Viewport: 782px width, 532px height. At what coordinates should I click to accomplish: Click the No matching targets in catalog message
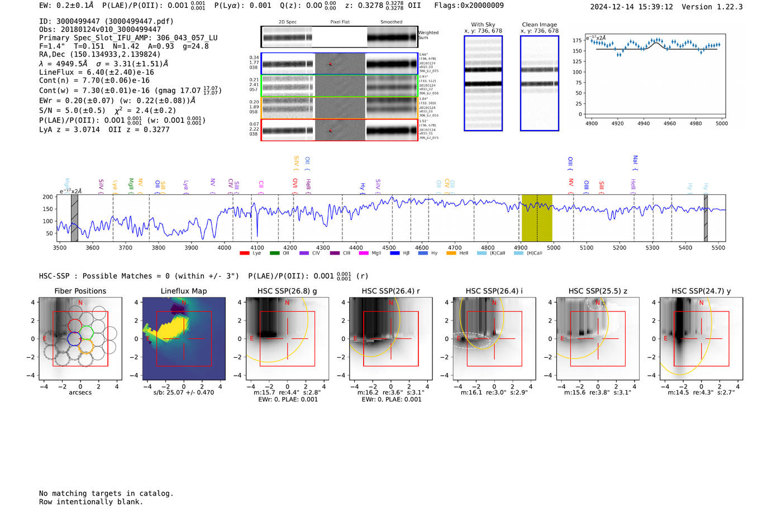(106, 493)
